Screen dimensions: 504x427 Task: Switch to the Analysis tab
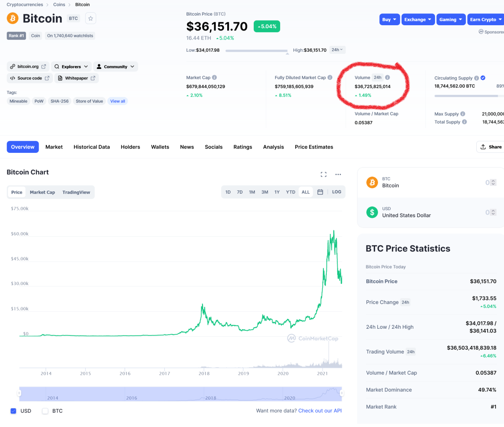tap(273, 147)
